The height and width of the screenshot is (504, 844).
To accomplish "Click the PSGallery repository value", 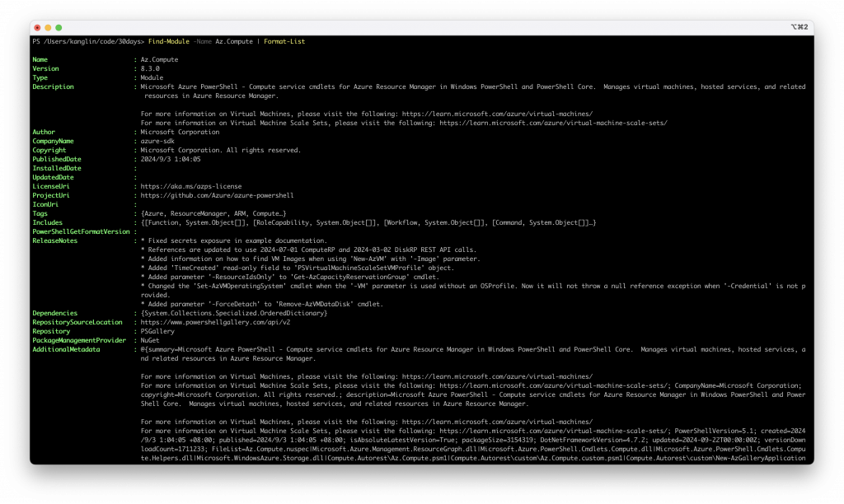I will coord(157,331).
